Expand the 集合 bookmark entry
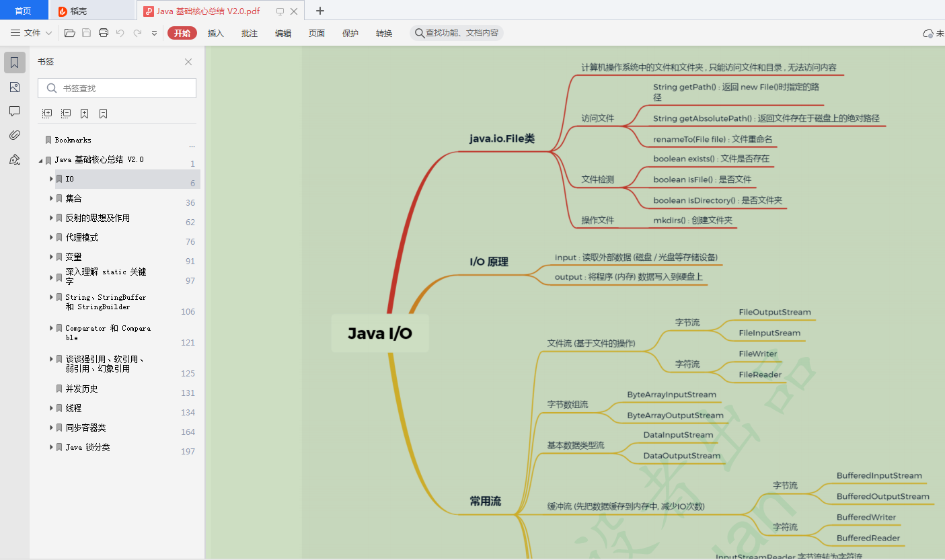Viewport: 945px width, 560px height. [x=51, y=198]
